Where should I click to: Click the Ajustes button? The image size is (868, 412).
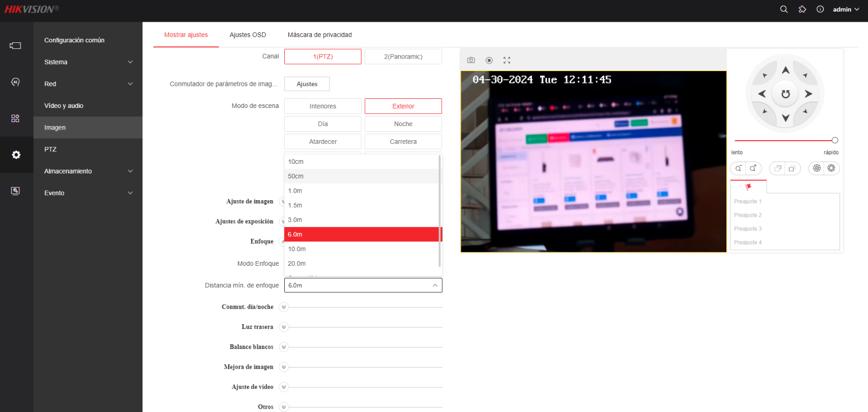coord(307,84)
